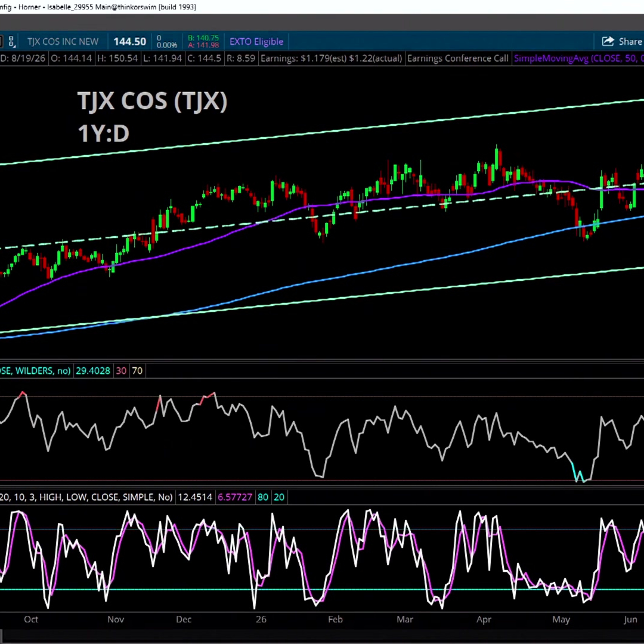Viewport: 644px width, 644px height.
Task: Click the stochastic value 6.57727
Action: [235, 497]
